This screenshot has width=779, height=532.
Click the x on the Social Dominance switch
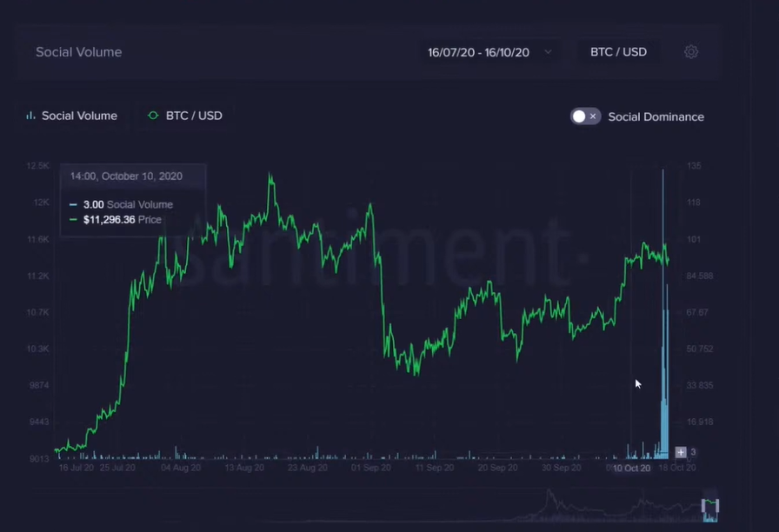593,116
